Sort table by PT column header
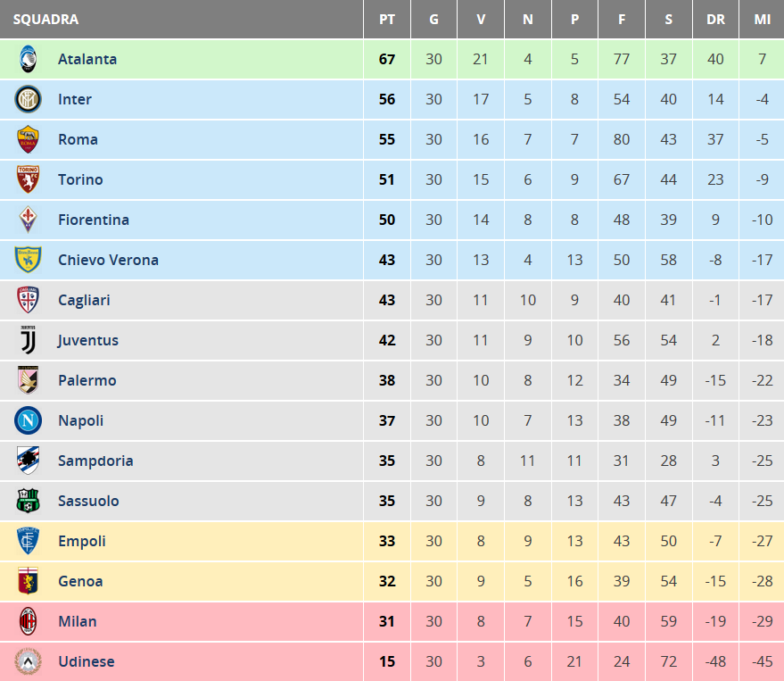 [387, 20]
